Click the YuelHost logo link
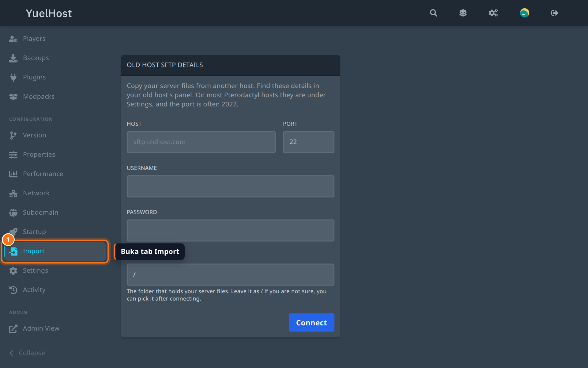 [49, 13]
